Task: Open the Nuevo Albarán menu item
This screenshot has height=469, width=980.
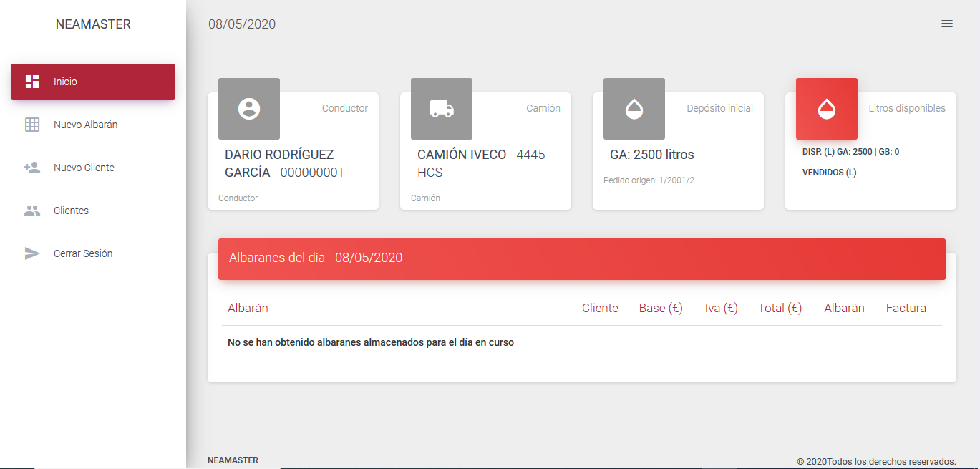Action: click(85, 125)
